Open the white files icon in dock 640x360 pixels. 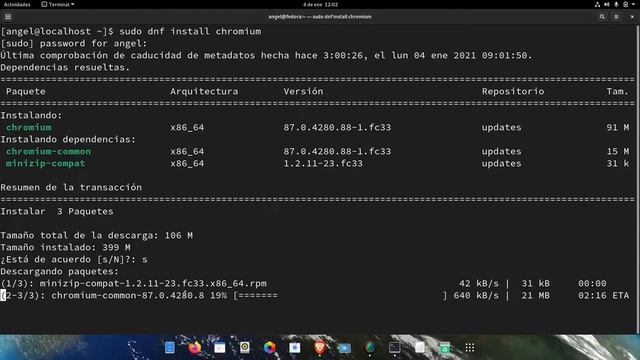(x=420, y=347)
